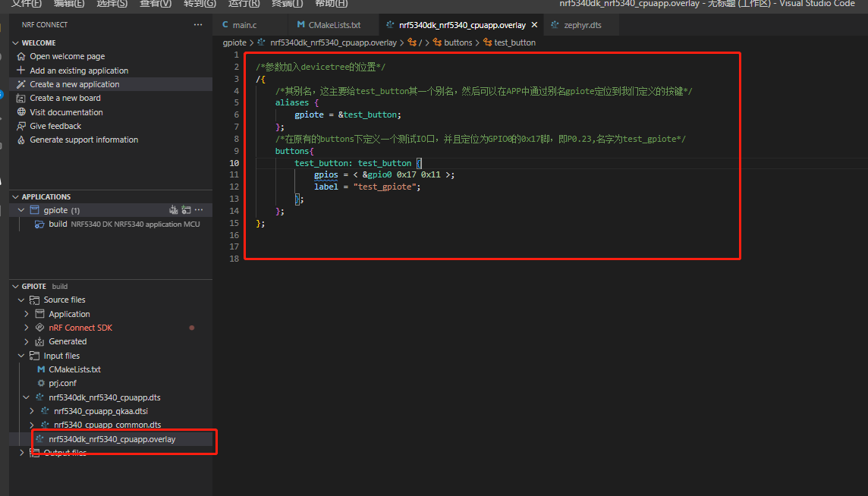The height and width of the screenshot is (496, 868).
Task: Expand the nrf5340_cpuapp_common.dts chevron
Action: pyautogui.click(x=32, y=425)
